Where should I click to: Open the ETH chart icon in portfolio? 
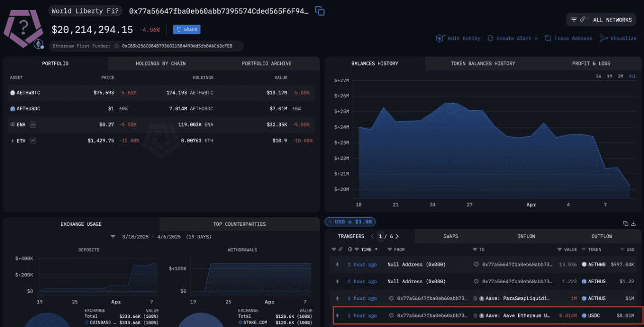(33, 141)
